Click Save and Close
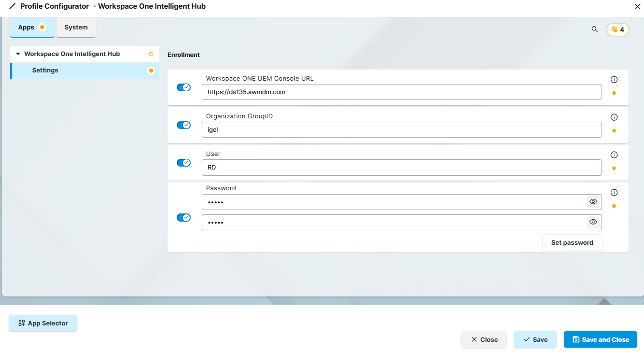This screenshot has width=644, height=352. [x=600, y=339]
